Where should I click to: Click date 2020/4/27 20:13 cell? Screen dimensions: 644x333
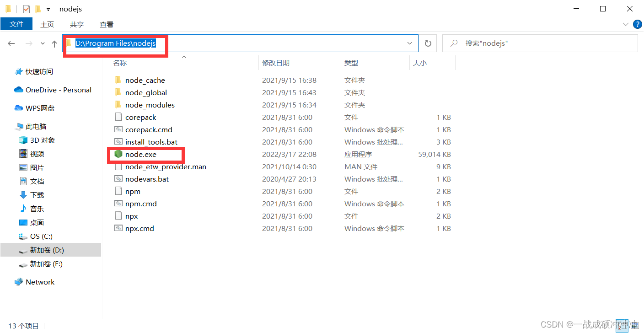(289, 179)
